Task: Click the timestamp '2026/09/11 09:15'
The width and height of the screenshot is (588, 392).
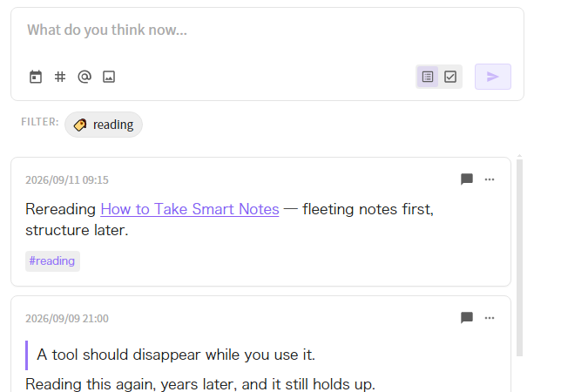Action: [67, 180]
